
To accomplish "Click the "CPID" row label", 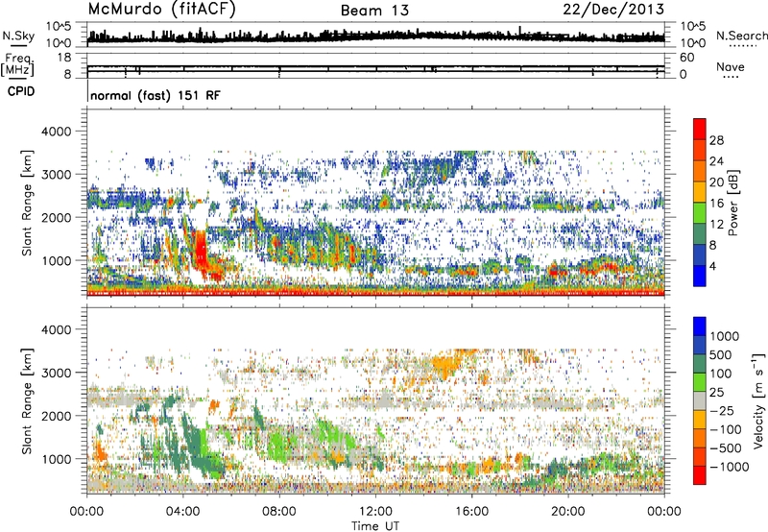I will tap(21, 91).
